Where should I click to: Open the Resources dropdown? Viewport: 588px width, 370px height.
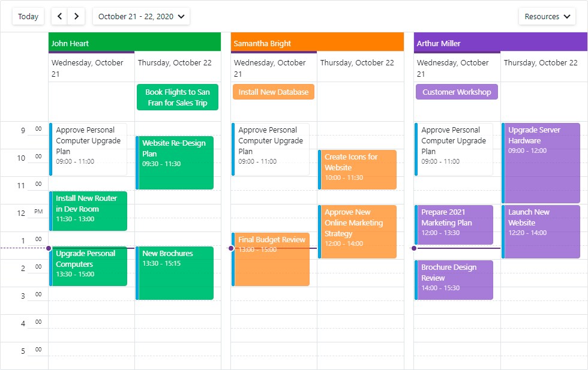[x=547, y=16]
